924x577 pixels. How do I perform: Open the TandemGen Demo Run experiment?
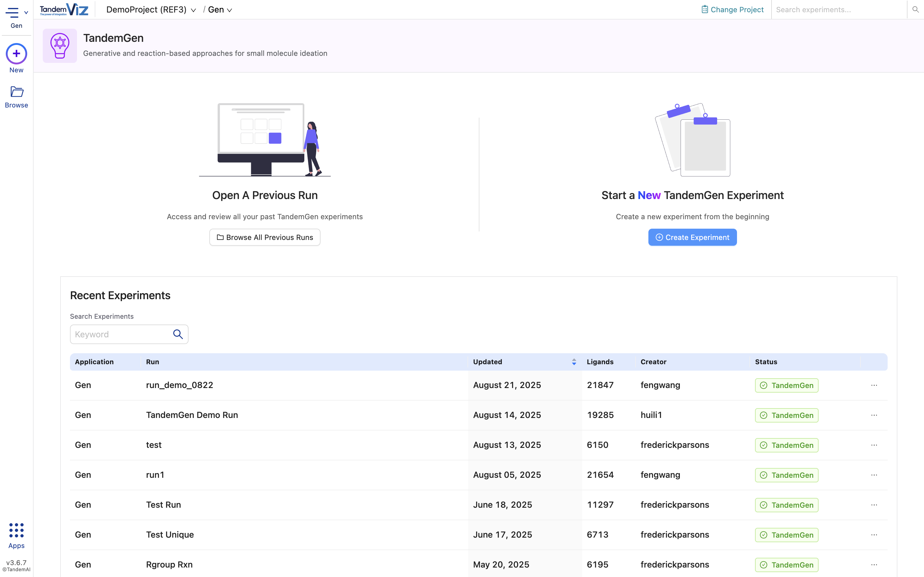[x=192, y=415]
